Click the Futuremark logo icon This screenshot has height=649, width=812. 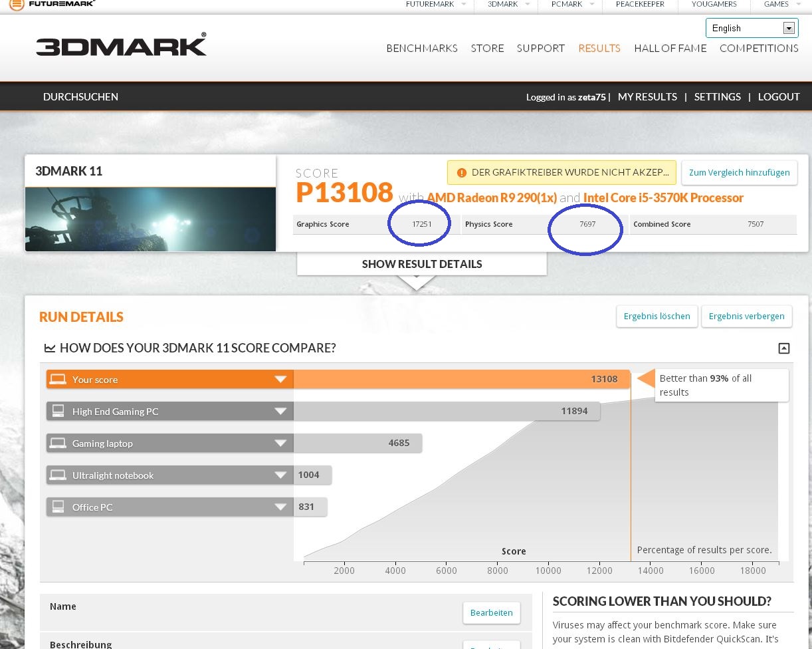pos(16,5)
